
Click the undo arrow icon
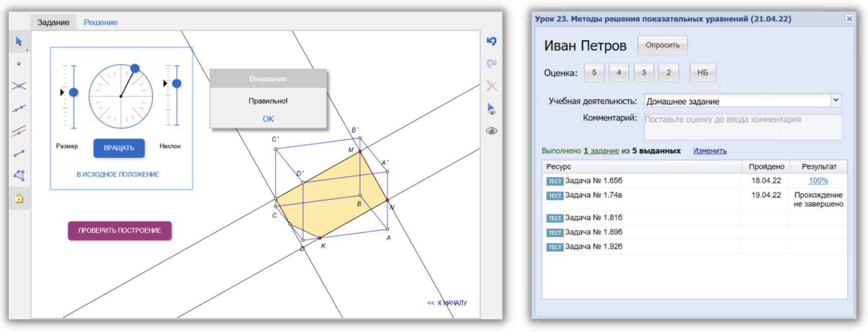tap(491, 41)
